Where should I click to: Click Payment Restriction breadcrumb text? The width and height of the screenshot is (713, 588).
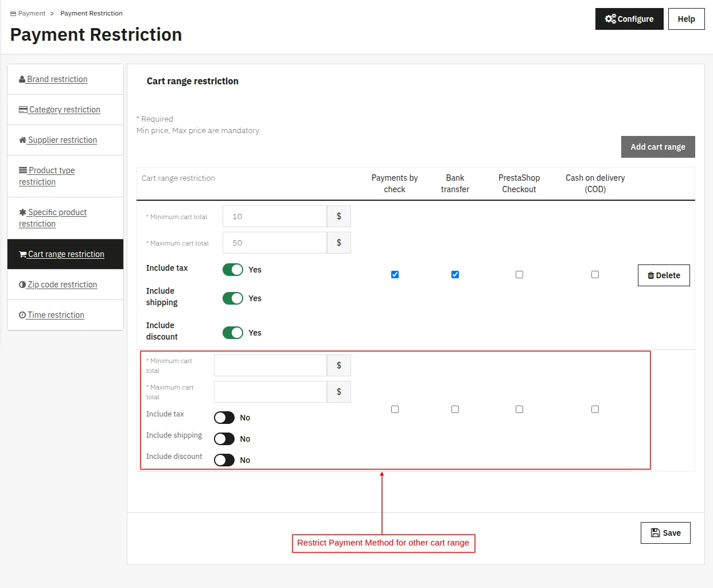[91, 13]
